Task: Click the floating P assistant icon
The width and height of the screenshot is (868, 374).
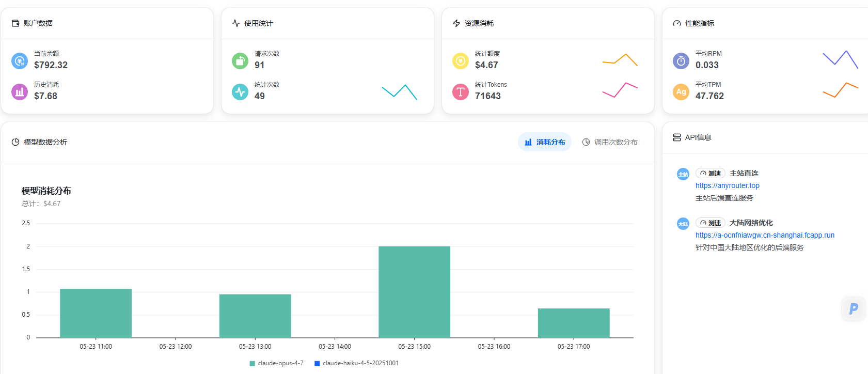Action: tap(854, 309)
